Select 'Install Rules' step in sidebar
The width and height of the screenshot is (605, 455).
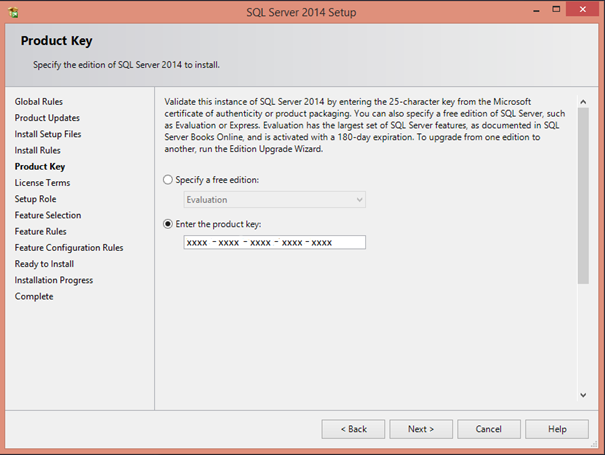coord(37,151)
